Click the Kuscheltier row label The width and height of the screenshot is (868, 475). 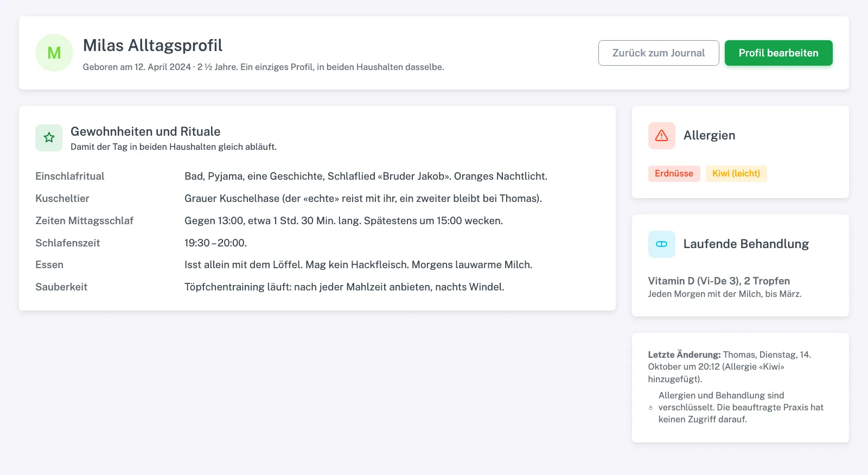pyautogui.click(x=62, y=198)
